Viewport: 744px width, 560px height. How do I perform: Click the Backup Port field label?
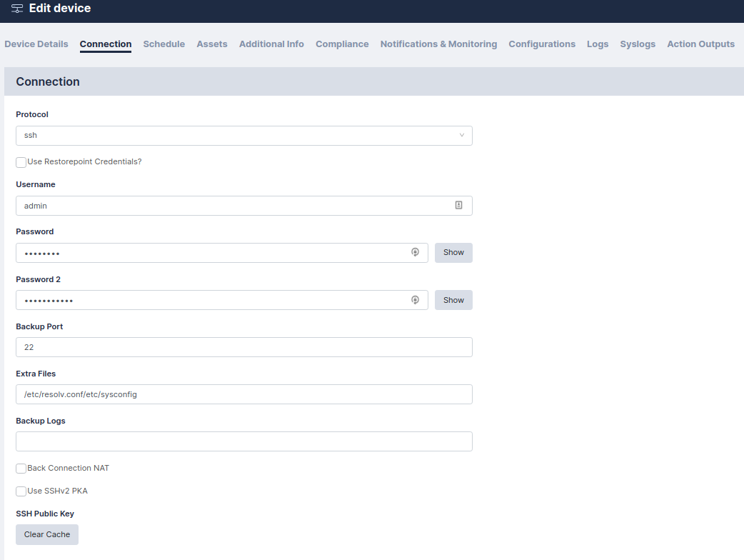pos(39,326)
